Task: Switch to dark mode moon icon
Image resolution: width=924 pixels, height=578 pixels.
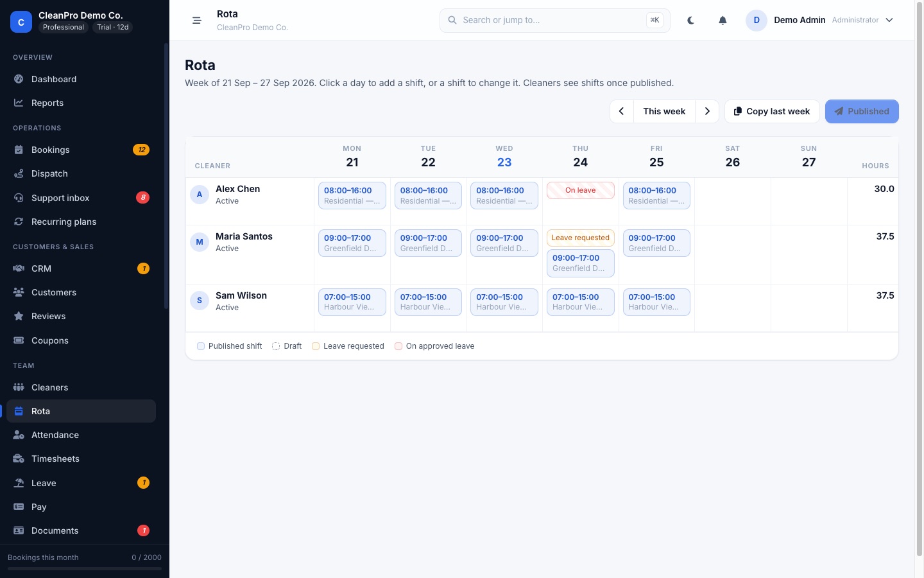Action: tap(691, 21)
